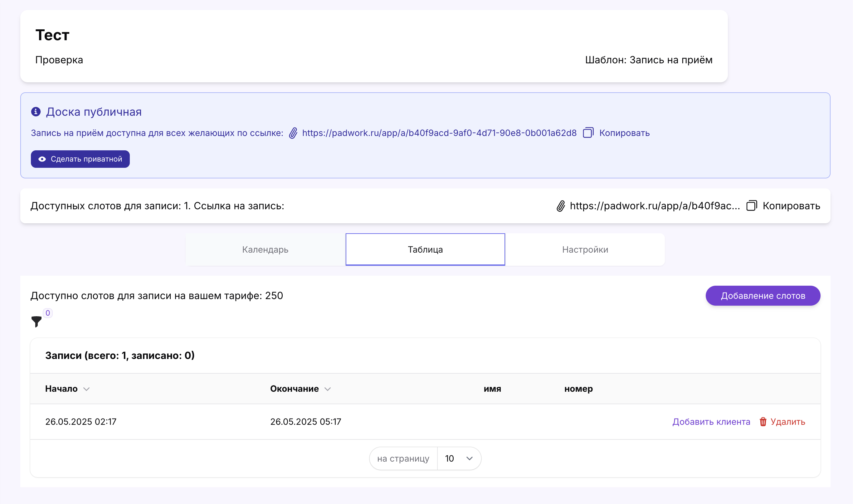
Task: Toggle board privacy with Сделать приватной
Action: 80,159
